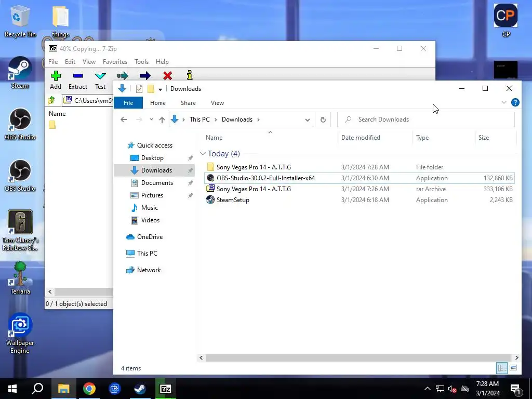The height and width of the screenshot is (399, 532).
Task: Click the Up one level arrow in Explorer
Action: click(x=162, y=119)
